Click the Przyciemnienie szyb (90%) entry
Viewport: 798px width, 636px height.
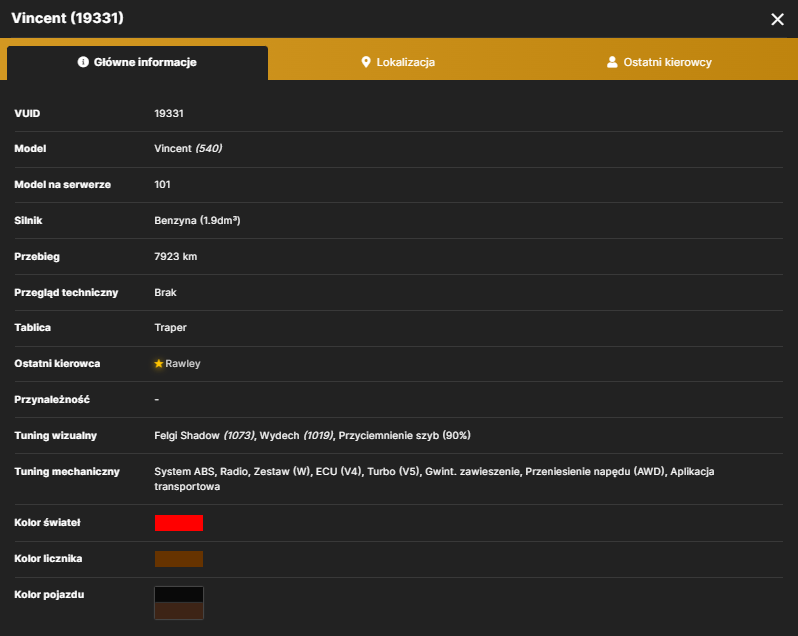tap(405, 436)
